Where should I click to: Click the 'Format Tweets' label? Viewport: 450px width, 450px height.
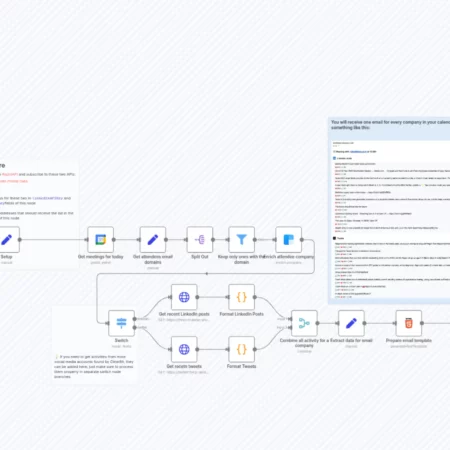pyautogui.click(x=242, y=366)
